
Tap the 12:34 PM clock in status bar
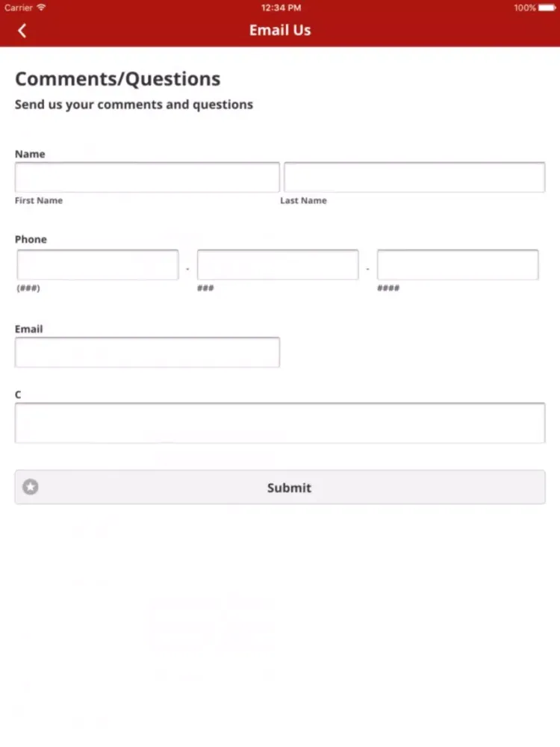[x=281, y=7]
